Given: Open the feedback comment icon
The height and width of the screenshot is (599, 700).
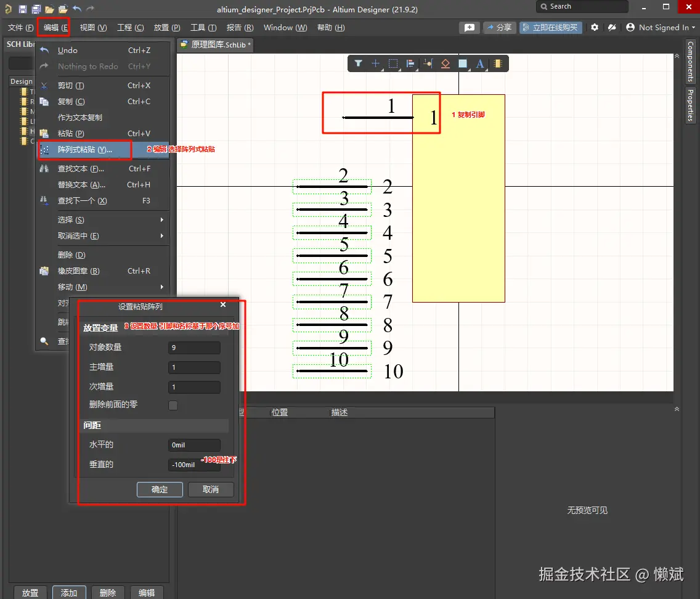Looking at the screenshot, I should (469, 28).
